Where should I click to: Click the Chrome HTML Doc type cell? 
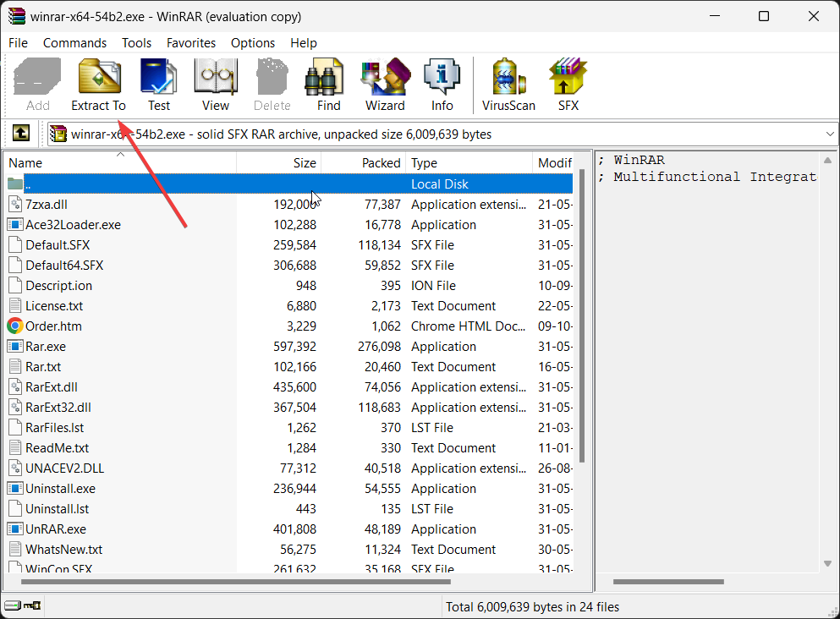468,326
